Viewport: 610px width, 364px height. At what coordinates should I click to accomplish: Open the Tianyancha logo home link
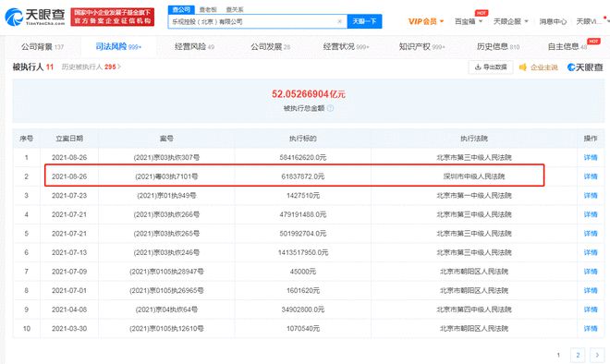(x=35, y=18)
